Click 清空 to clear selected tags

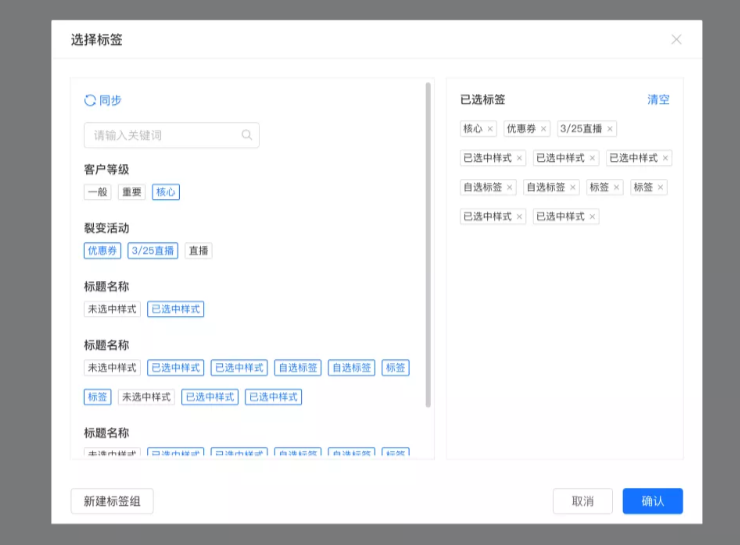pyautogui.click(x=658, y=100)
